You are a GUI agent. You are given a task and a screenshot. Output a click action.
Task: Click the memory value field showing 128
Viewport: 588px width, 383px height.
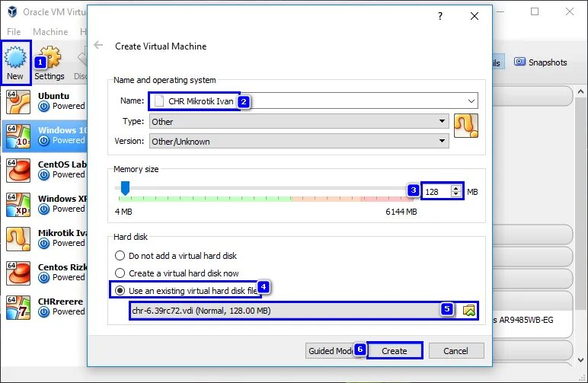point(437,192)
